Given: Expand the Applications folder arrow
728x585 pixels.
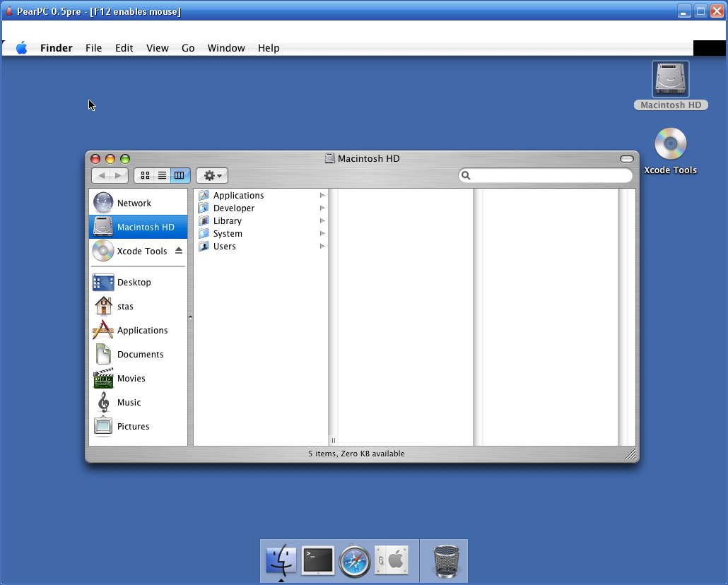Looking at the screenshot, I should click(322, 196).
